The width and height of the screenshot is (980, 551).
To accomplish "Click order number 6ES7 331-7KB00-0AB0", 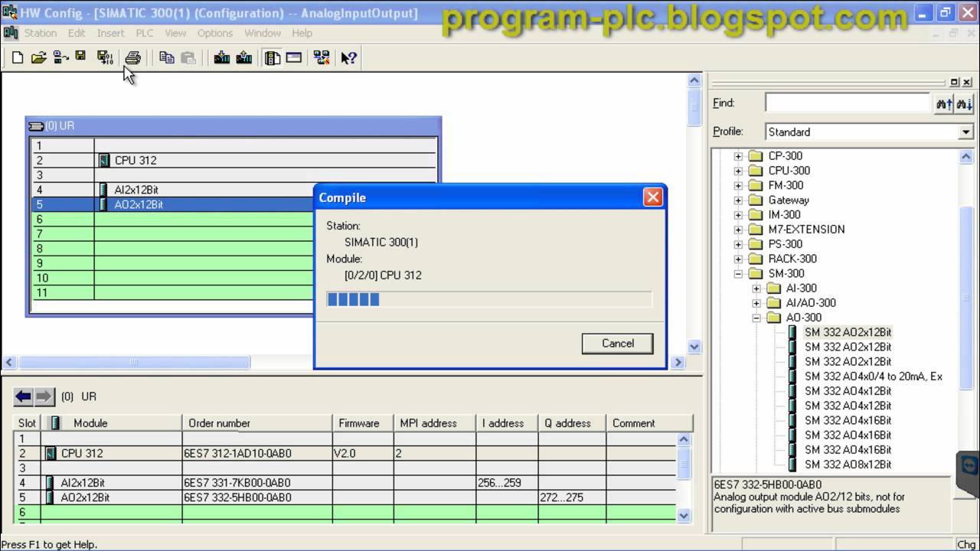I will click(x=237, y=483).
